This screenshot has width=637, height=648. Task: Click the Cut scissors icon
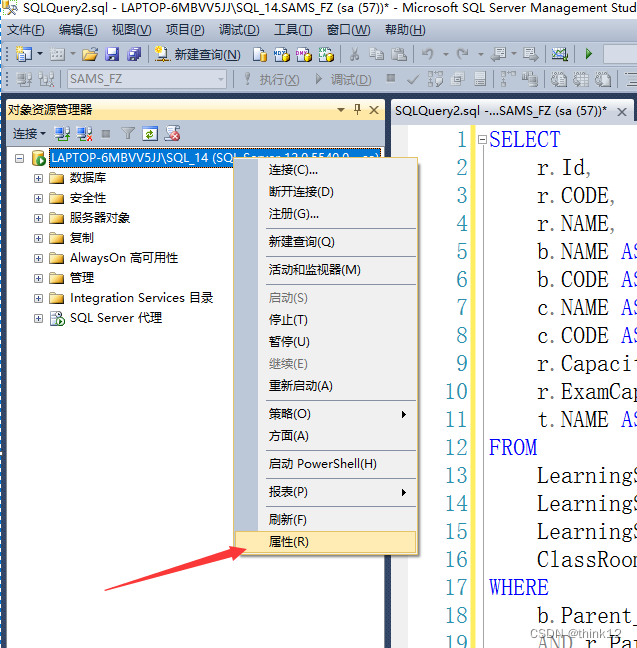[354, 54]
